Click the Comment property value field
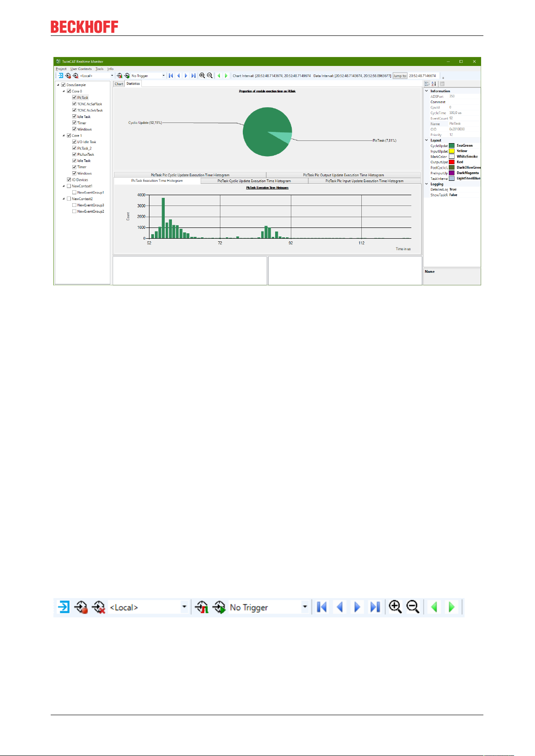 465,102
